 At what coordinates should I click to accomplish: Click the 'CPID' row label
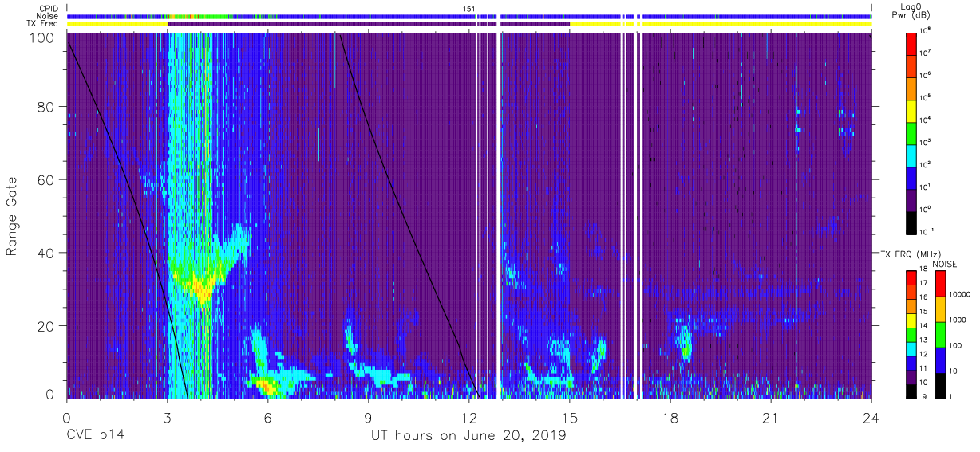(x=50, y=8)
